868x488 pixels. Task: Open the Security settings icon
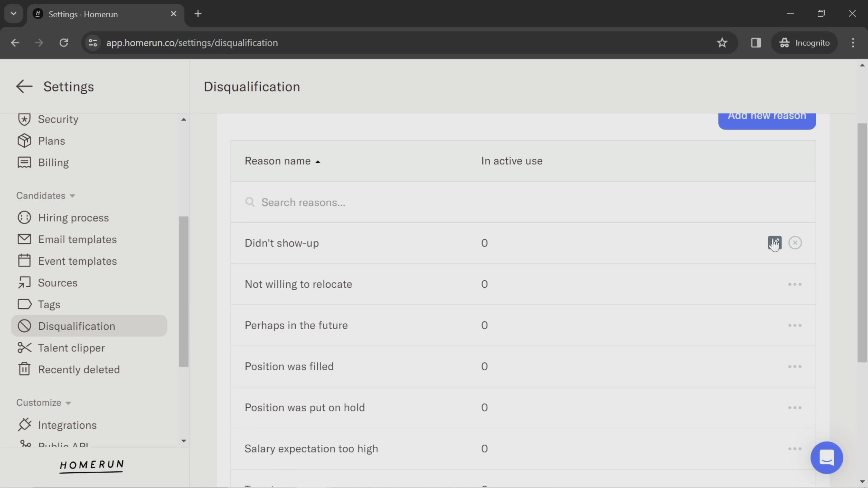[x=24, y=119]
